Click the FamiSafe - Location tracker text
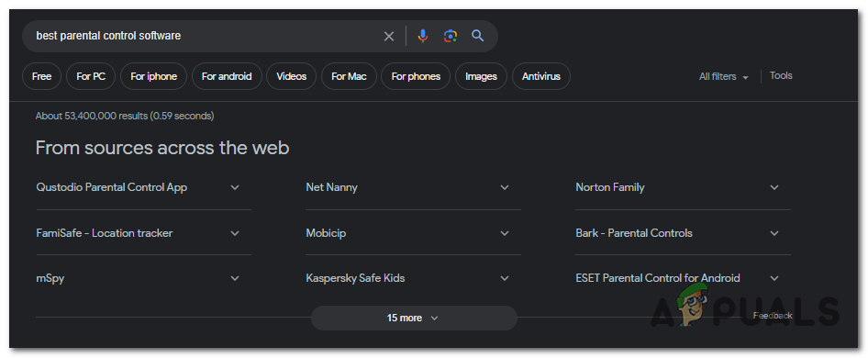The height and width of the screenshot is (358, 868). click(x=104, y=233)
